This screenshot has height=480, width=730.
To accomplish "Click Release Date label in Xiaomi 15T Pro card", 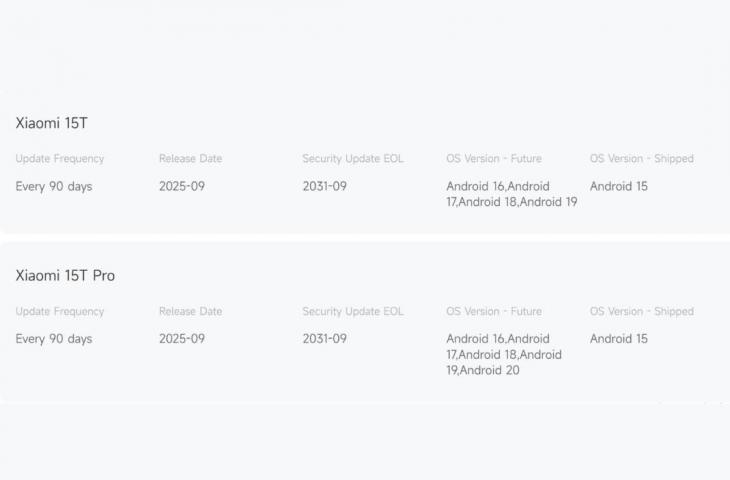I will [x=190, y=312].
